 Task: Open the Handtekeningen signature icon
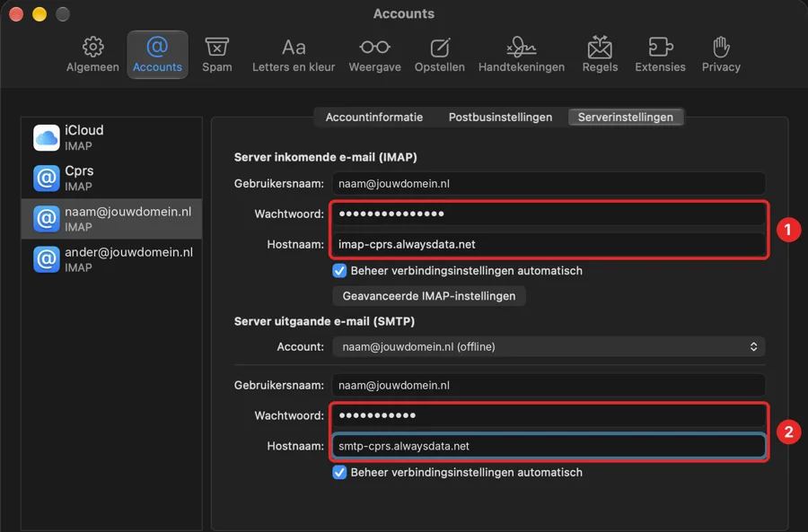(521, 47)
